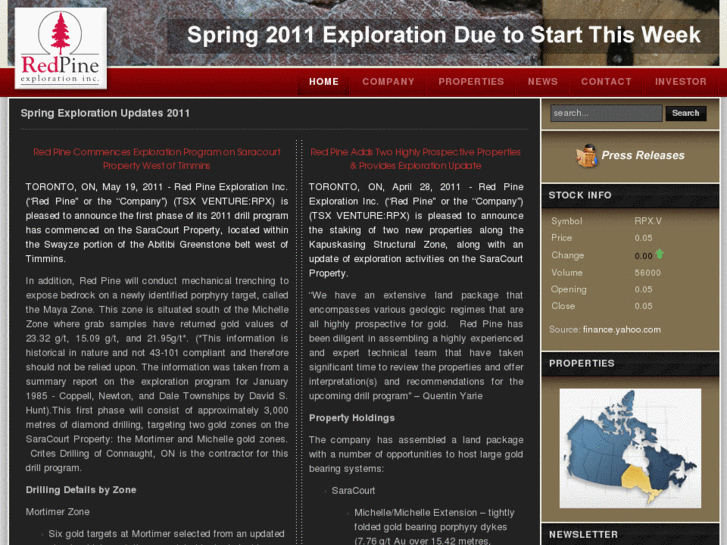Open the NEWS menu
Viewport: 727px width, 545px height.
pyautogui.click(x=542, y=82)
